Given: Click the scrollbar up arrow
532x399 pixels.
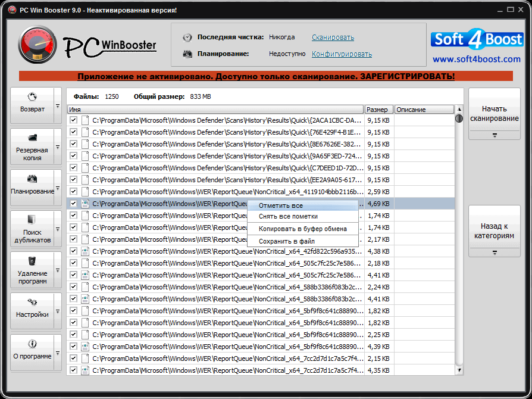Looking at the screenshot, I should point(459,110).
